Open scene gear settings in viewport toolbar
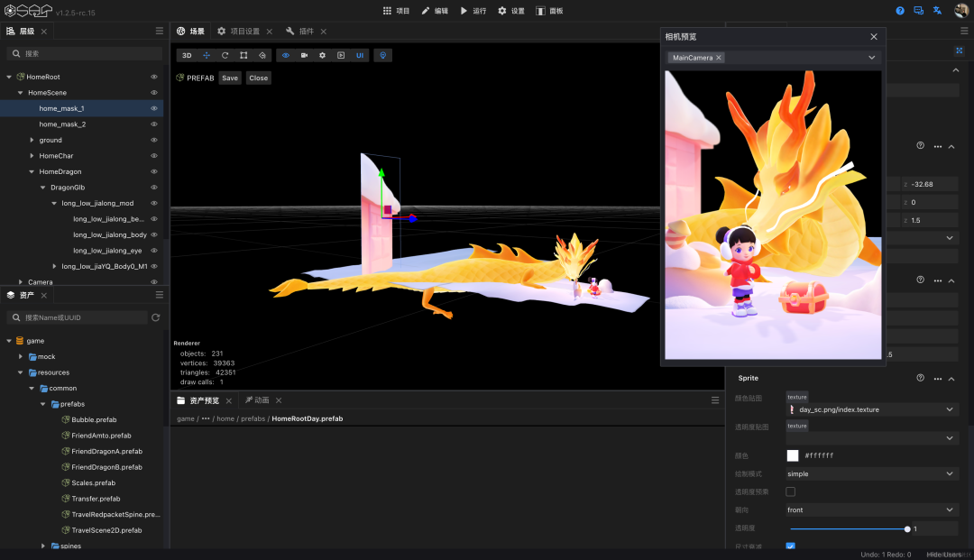974x560 pixels. [x=322, y=55]
